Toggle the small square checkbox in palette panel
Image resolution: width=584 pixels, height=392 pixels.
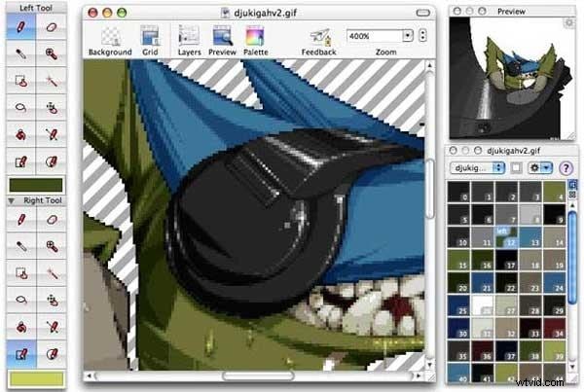[x=516, y=168]
